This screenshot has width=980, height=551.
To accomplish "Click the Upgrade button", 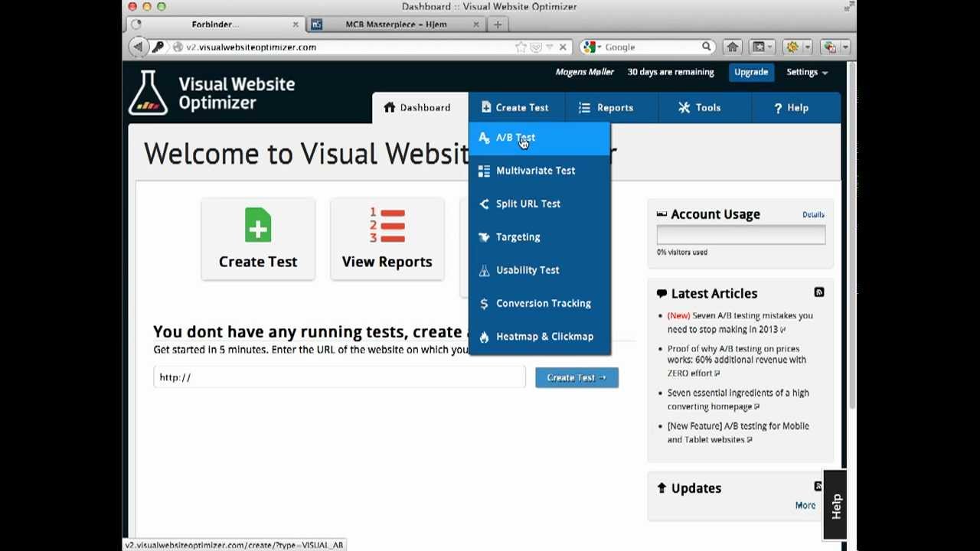I will [751, 72].
